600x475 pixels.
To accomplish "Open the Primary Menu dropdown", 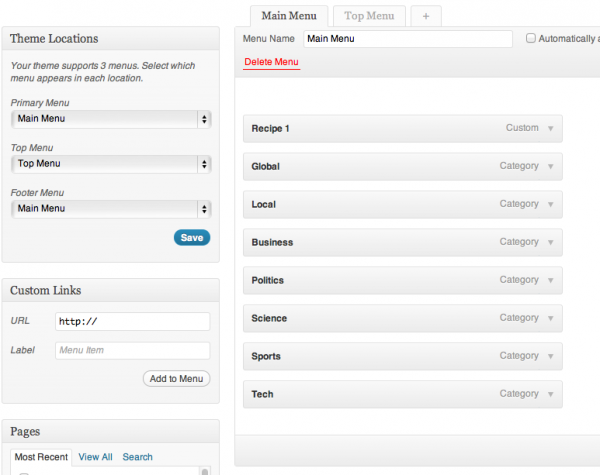I will click(x=111, y=119).
